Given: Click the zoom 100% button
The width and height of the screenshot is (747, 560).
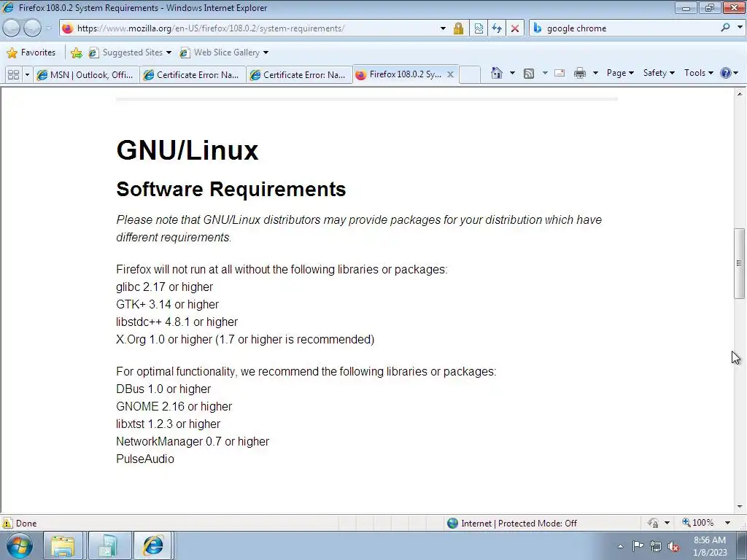Looking at the screenshot, I should (698, 523).
